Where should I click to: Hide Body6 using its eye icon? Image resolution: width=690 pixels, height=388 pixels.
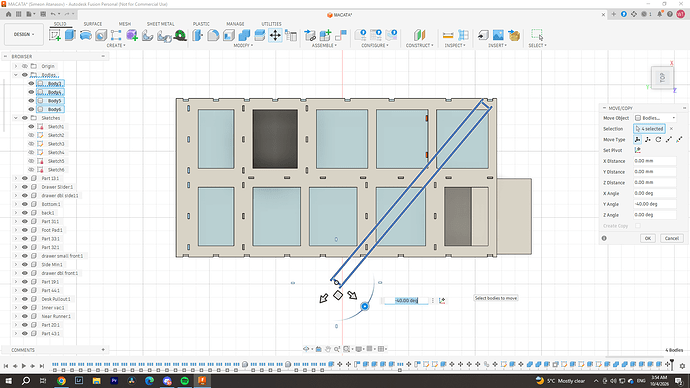click(31, 109)
